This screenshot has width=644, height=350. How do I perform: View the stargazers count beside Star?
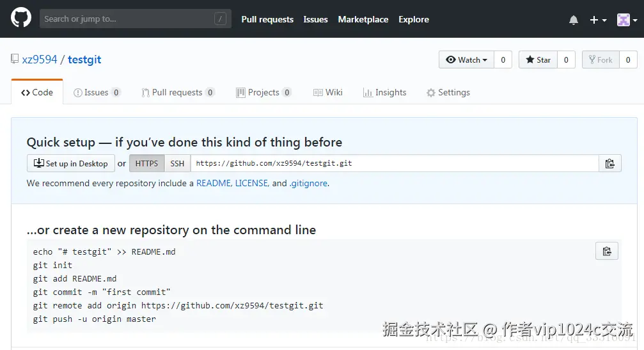[566, 60]
